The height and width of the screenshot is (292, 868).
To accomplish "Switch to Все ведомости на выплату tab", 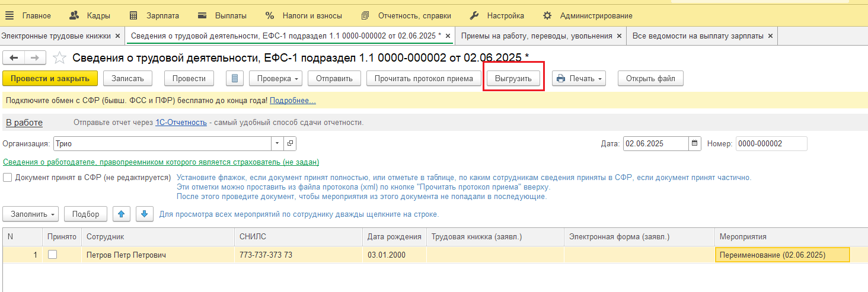I will (x=698, y=36).
